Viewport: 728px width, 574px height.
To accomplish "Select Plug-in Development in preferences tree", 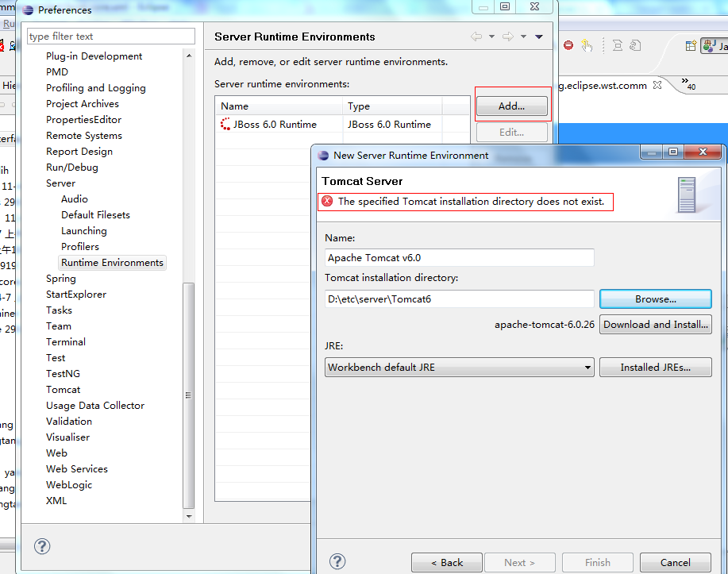I will (x=94, y=56).
